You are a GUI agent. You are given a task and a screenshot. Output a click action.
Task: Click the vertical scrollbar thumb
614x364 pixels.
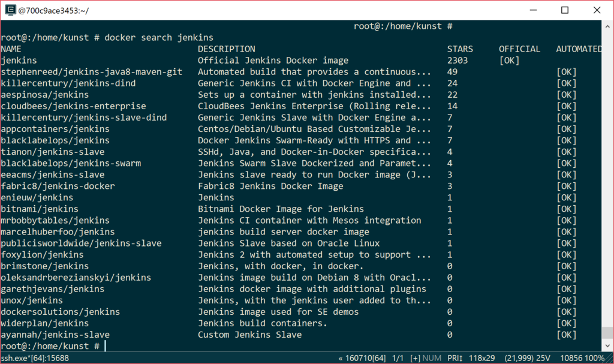(607, 332)
